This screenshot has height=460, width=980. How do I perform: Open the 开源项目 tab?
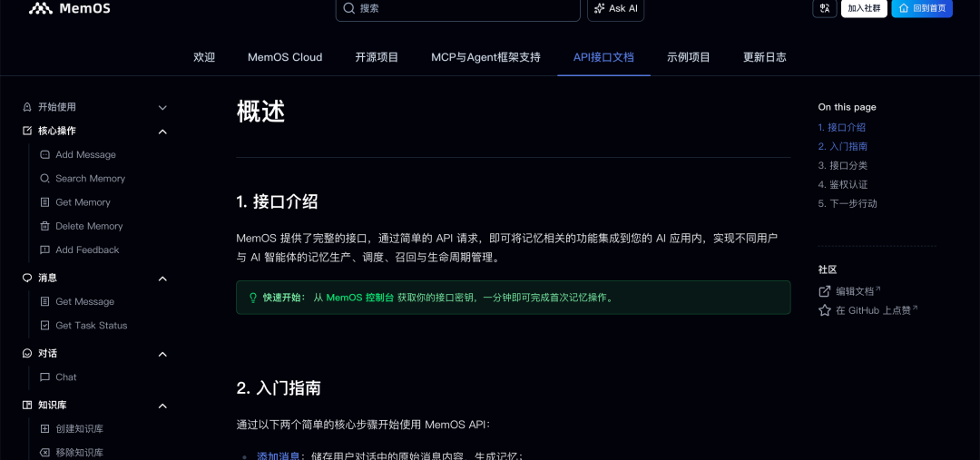coord(377,57)
